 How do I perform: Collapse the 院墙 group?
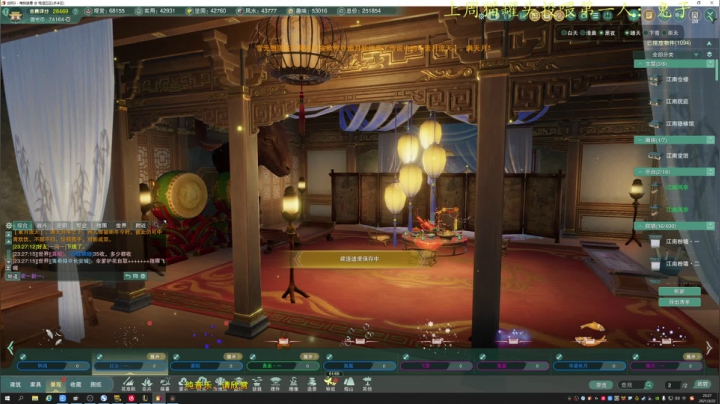point(640,226)
